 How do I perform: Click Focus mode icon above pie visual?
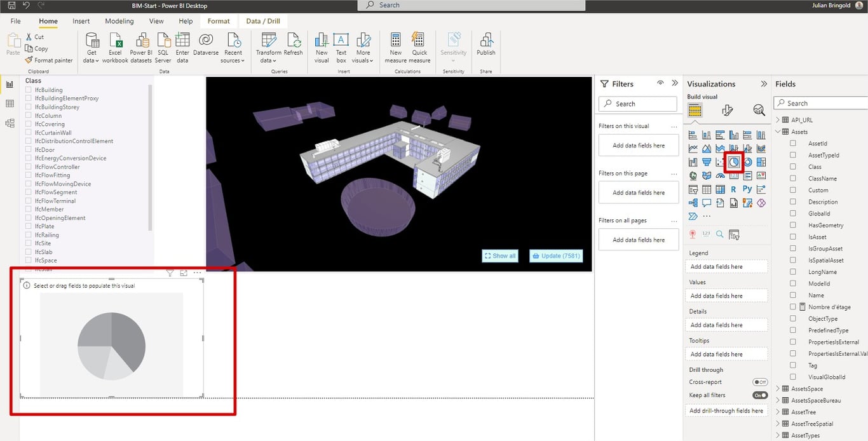184,273
